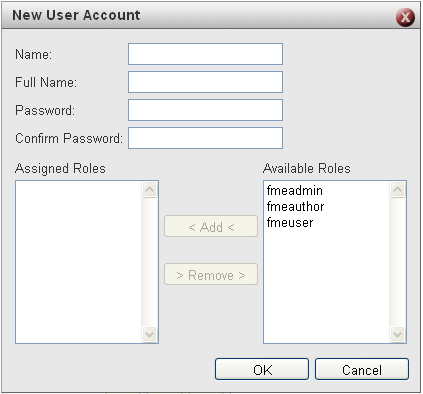Screen dimensions: 423x394
Task: Click blank area of Available Roles list
Action: [327, 287]
